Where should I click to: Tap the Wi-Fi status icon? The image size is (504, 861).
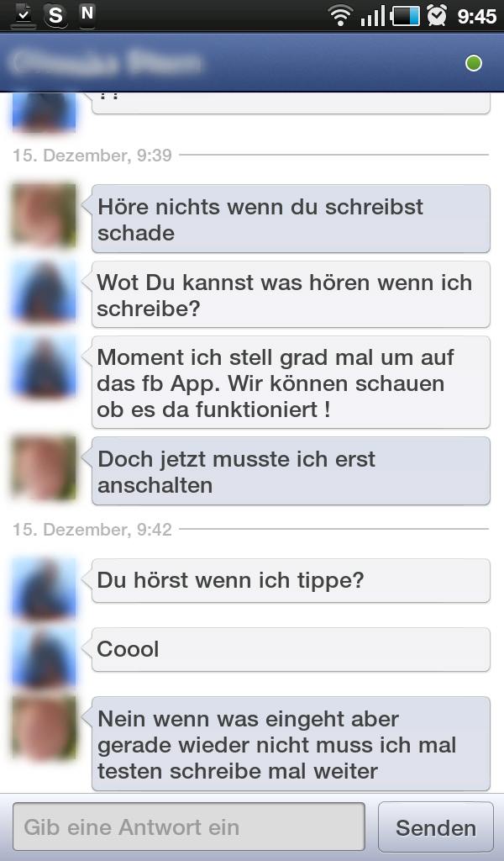[x=340, y=15]
